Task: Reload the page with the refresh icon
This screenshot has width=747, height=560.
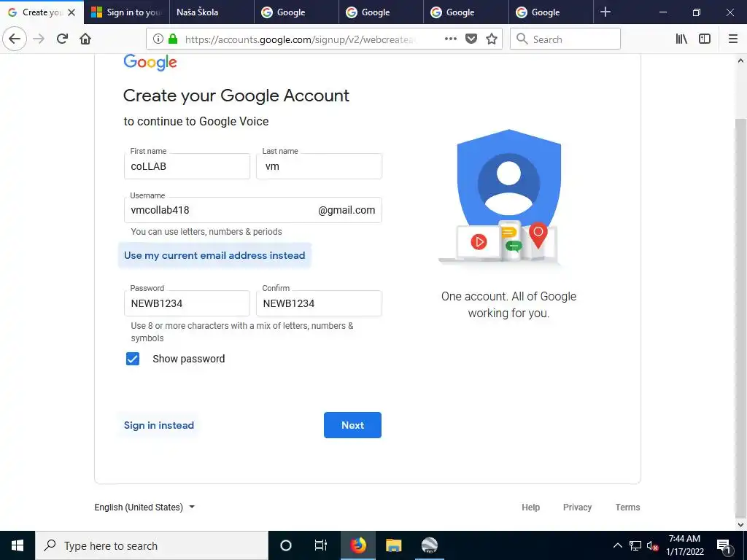Action: coord(62,39)
